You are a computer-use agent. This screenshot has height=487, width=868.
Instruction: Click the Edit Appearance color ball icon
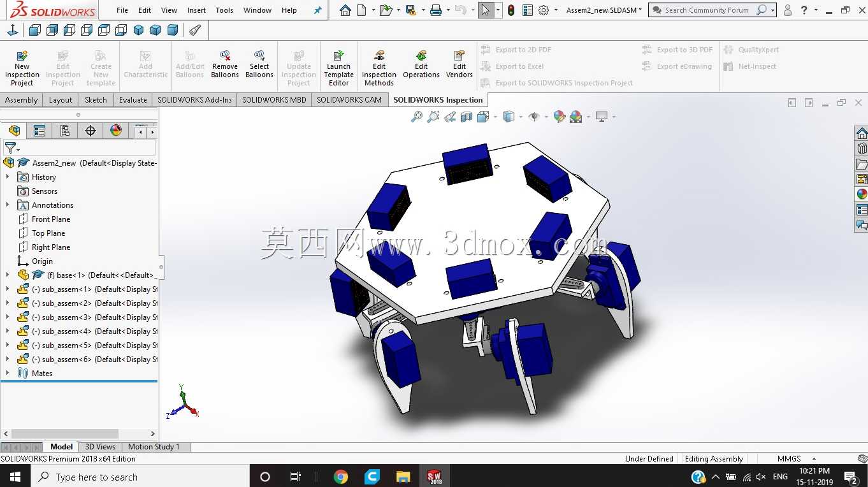[560, 117]
